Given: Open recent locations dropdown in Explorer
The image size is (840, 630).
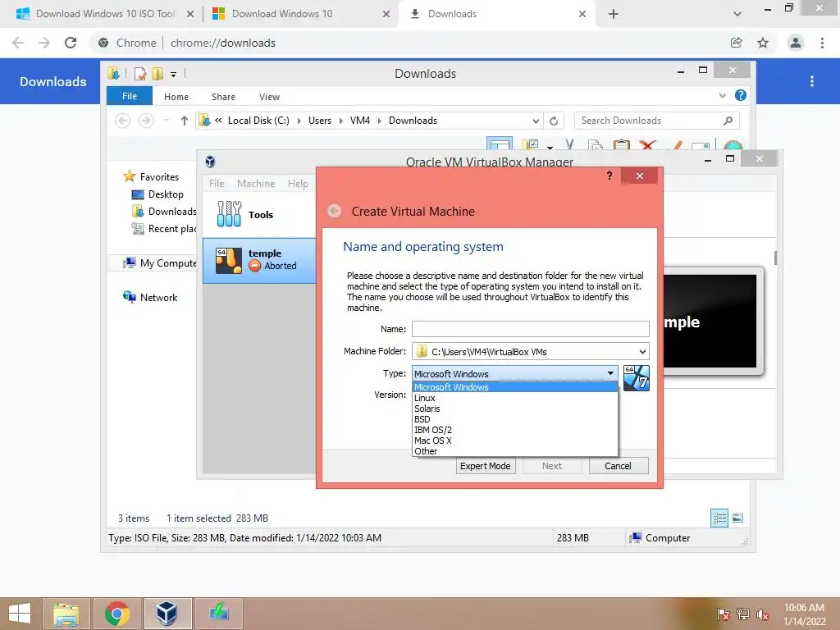Looking at the screenshot, I should (166, 121).
